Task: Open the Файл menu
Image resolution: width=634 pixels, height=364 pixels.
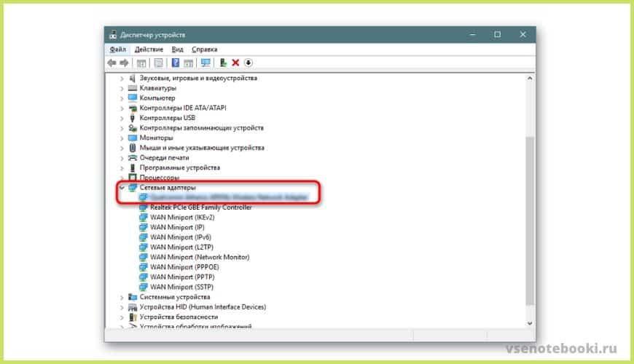Action: point(117,50)
